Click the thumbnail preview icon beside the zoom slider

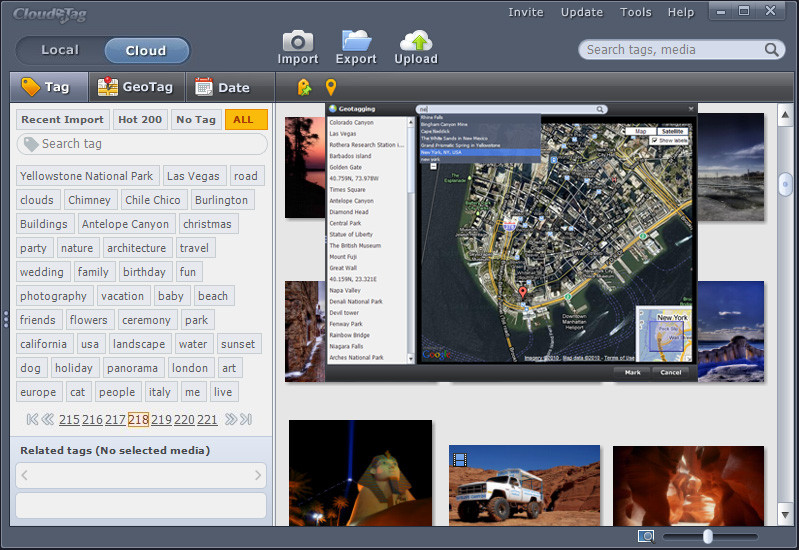[646, 536]
